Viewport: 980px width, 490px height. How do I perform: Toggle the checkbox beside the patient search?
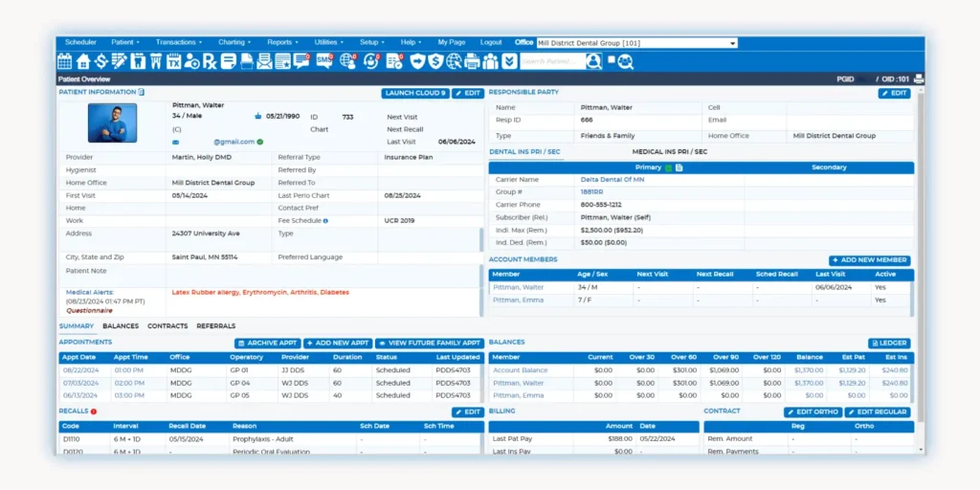coord(612,60)
